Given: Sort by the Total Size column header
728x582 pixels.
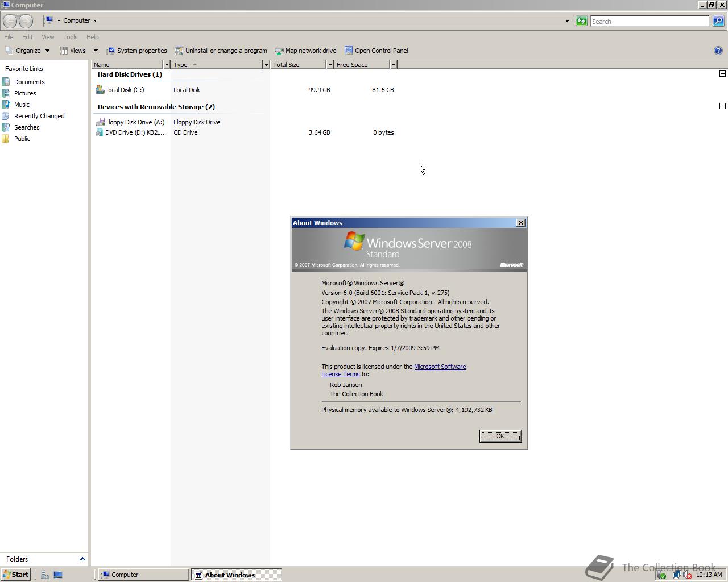Looking at the screenshot, I should 298,65.
